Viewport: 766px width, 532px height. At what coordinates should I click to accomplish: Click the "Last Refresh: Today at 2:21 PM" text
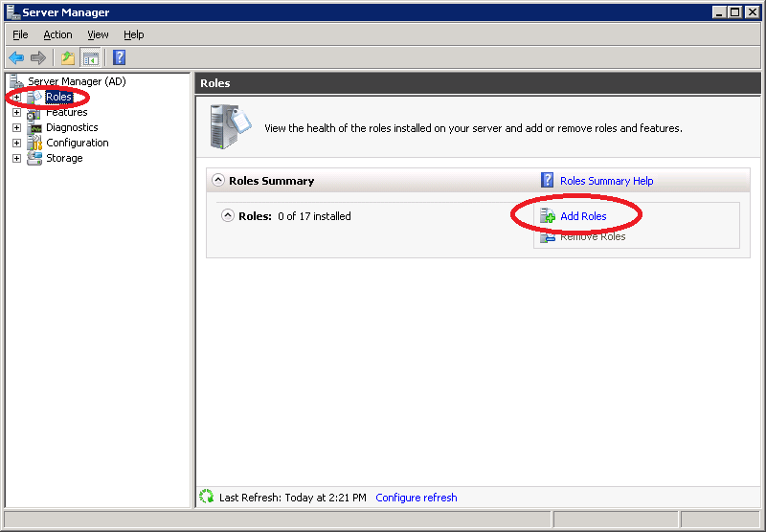tap(293, 498)
